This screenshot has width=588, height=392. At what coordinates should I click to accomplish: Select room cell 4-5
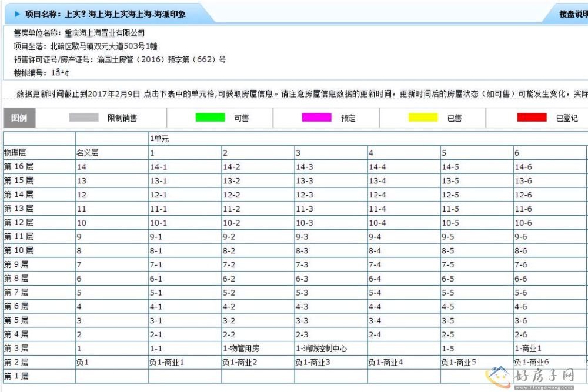tap(477, 307)
